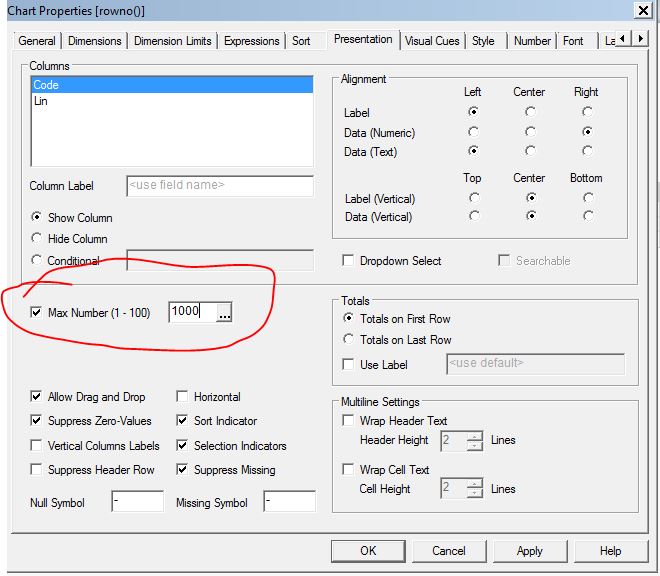The width and height of the screenshot is (660, 576).
Task: Click the Cell Height spinner control
Action: (475, 488)
